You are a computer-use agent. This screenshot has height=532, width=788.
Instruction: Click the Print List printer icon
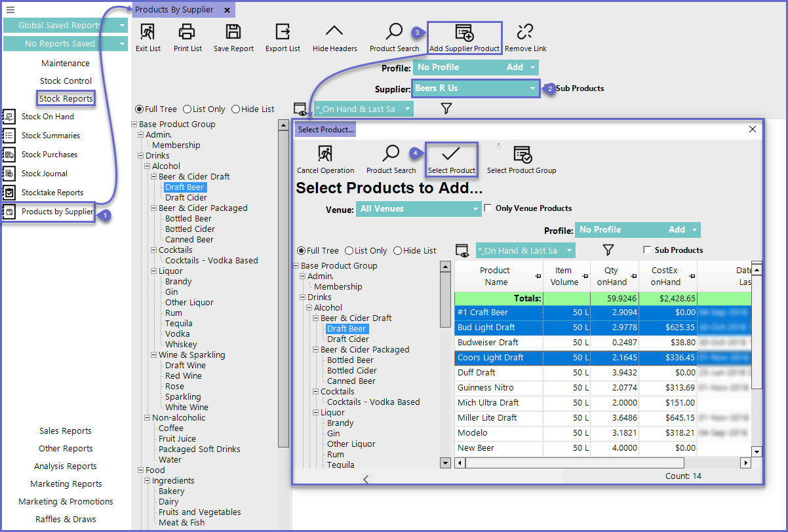pos(187,31)
